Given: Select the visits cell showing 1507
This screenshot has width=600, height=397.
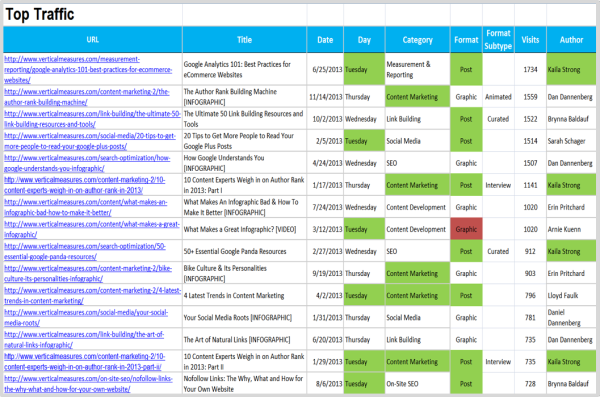Looking at the screenshot, I should coord(530,163).
